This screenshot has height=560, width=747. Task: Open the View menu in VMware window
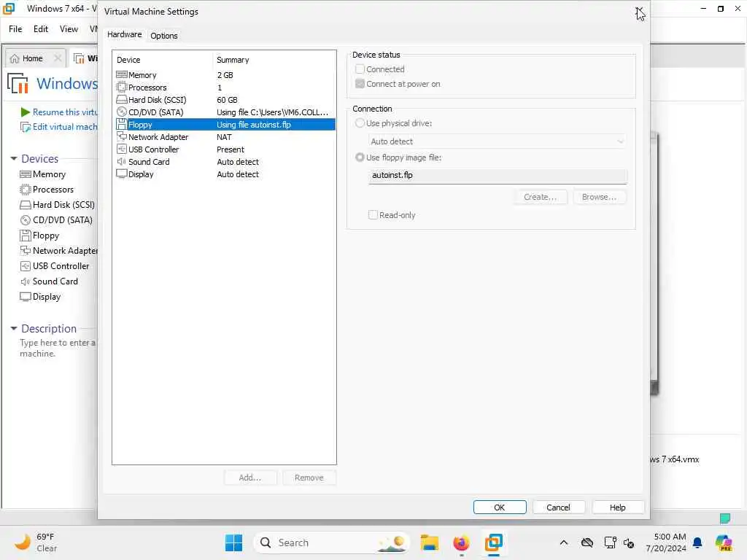pos(69,29)
